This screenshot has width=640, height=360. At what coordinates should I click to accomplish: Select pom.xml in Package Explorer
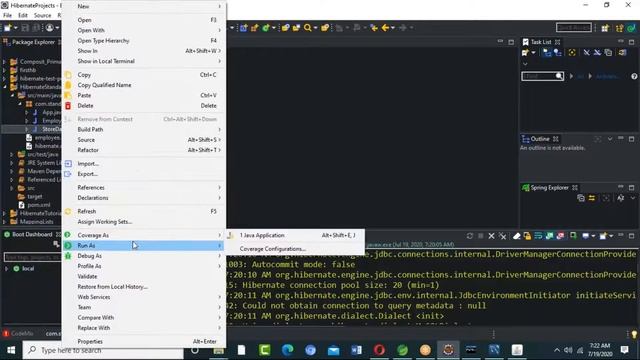coord(39,205)
